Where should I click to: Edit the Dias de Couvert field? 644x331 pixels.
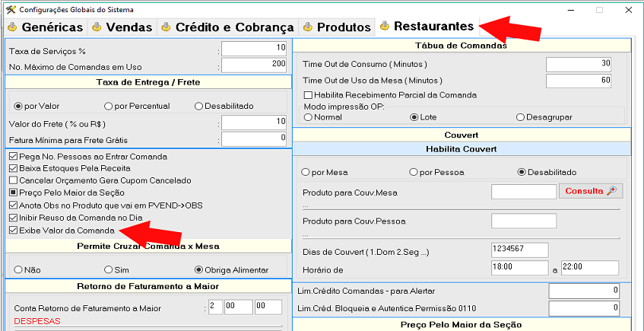point(520,250)
